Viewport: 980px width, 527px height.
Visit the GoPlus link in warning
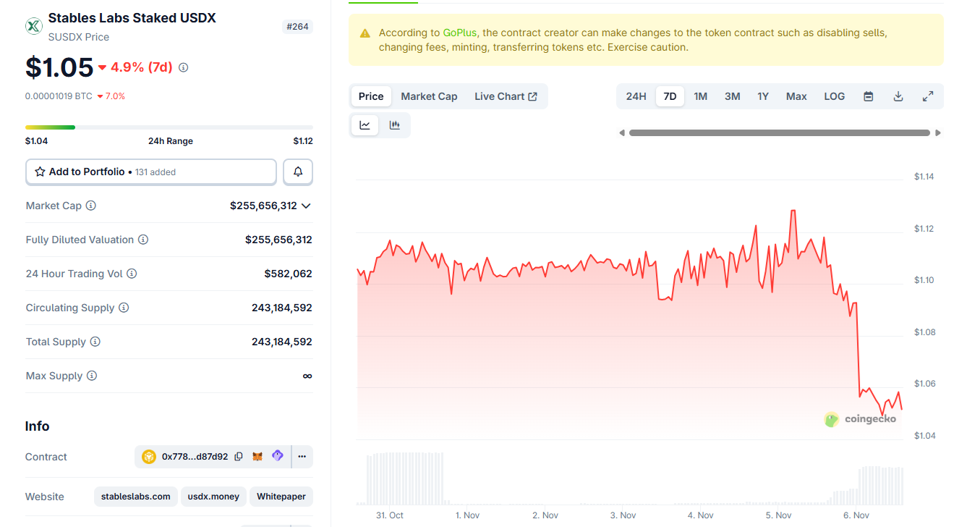[459, 33]
